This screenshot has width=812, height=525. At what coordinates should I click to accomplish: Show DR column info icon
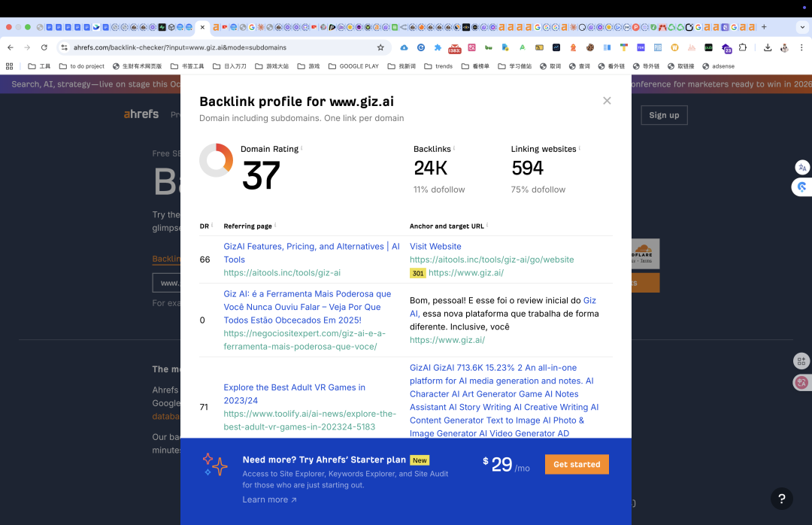(x=212, y=224)
